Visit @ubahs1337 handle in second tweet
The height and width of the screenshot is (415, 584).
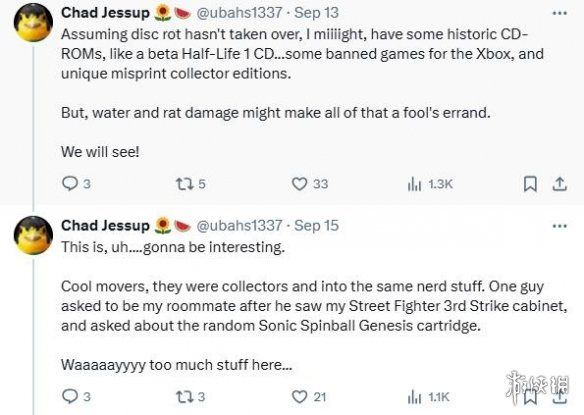coord(239,225)
